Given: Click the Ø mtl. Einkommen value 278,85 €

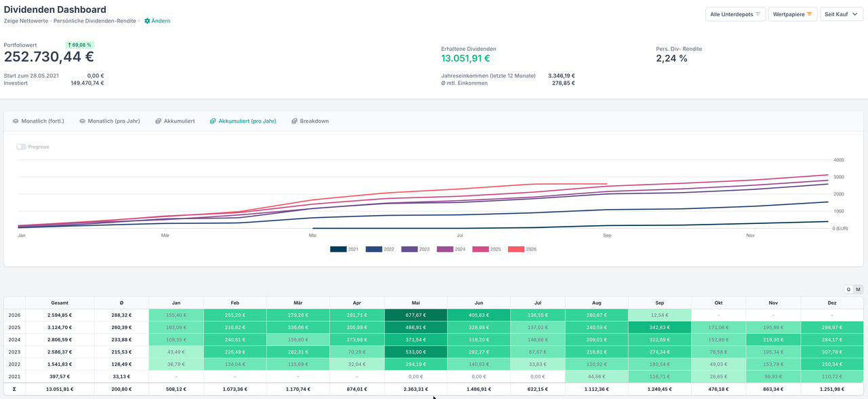Looking at the screenshot, I should pos(564,83).
